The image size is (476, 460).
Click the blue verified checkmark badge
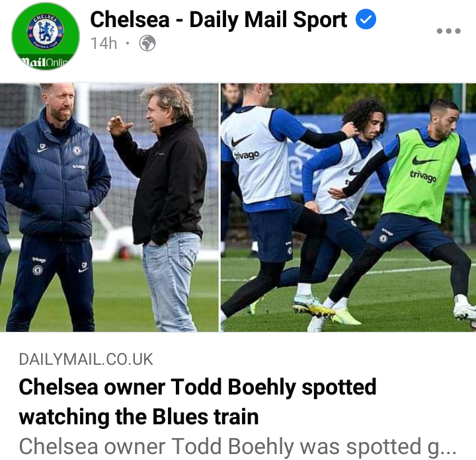tap(366, 19)
